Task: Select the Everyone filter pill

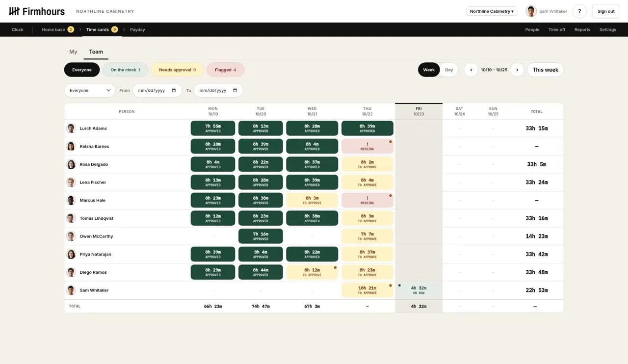Action: [x=82, y=70]
